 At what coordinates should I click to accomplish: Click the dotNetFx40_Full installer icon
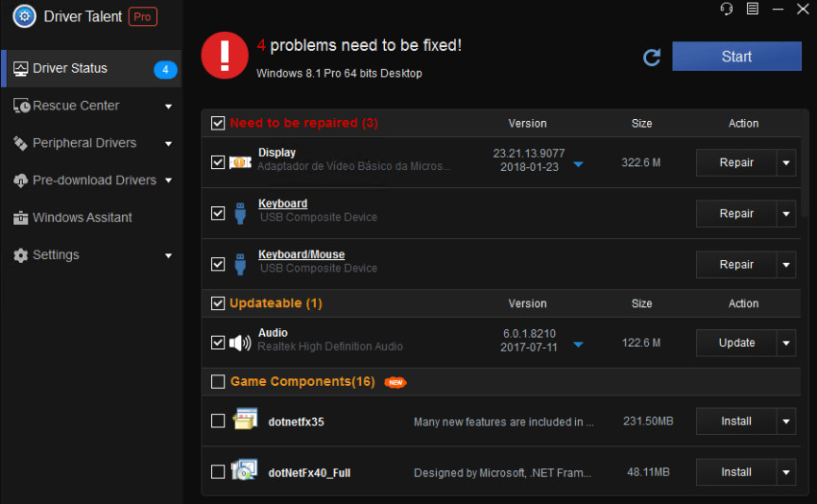point(245,469)
